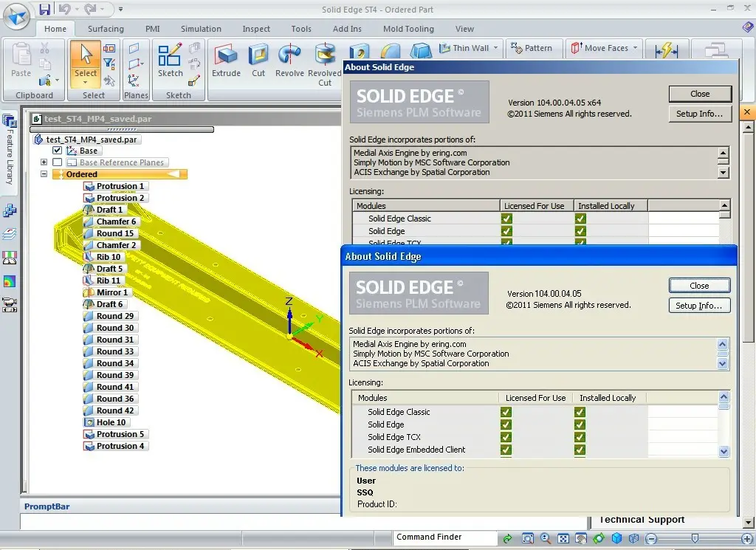Click Solid Edge Embedded Client Licensed For Use checkmark
The height and width of the screenshot is (550, 756).
click(x=506, y=450)
